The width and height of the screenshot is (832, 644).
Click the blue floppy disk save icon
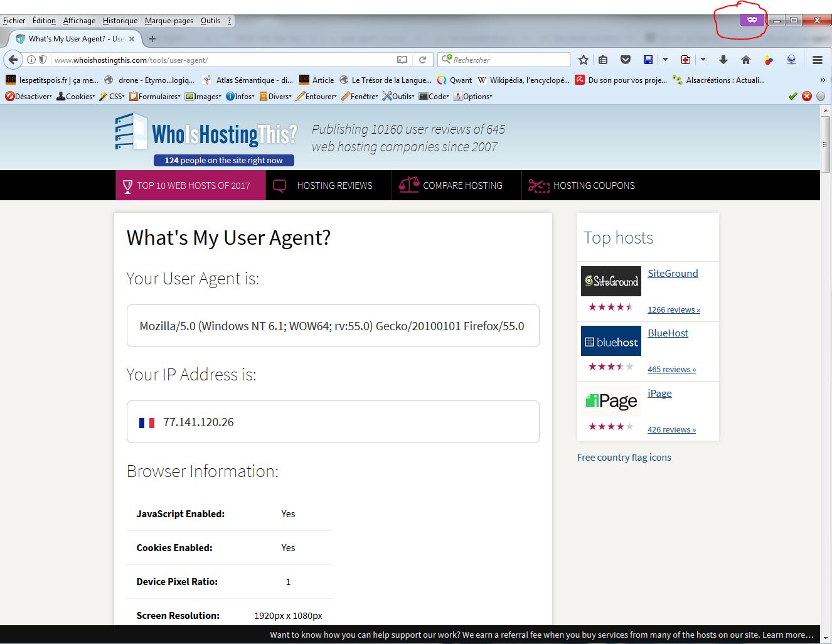648,60
